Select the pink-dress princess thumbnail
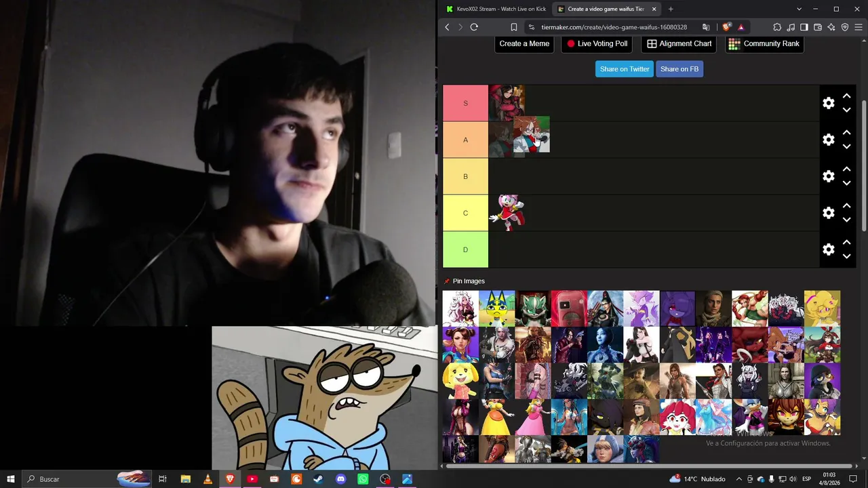Viewport: 868px width, 488px height. click(x=532, y=417)
